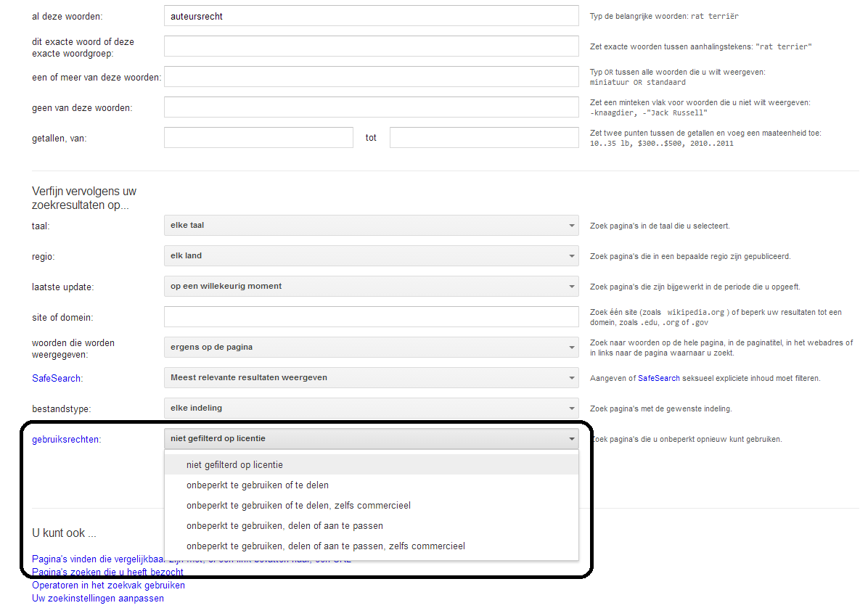
Task: Click the 'getallen, van' start field
Action: [258, 138]
